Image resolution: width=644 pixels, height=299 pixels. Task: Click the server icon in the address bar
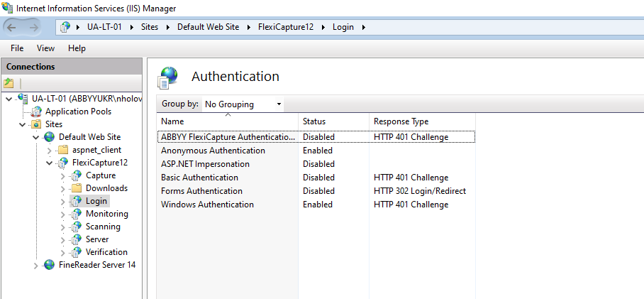(65, 27)
